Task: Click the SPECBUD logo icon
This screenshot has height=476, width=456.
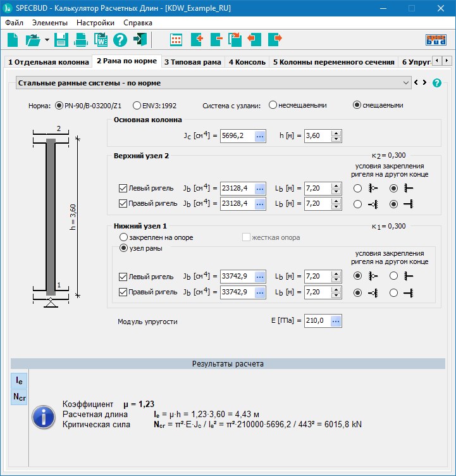Action: pos(436,40)
